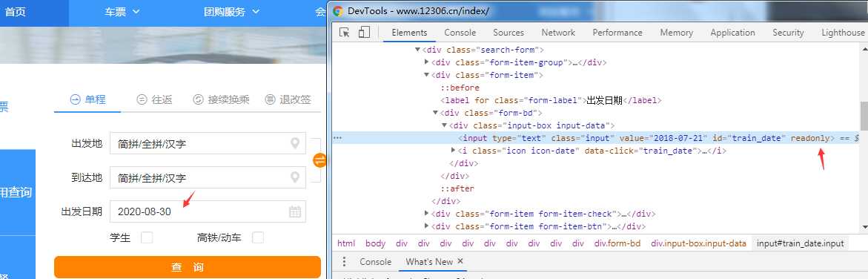Collapse the div class form-bd node

tap(435, 113)
